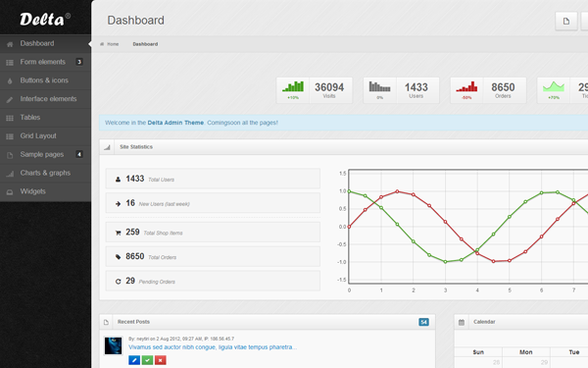Click the Home breadcrumb link
This screenshot has height=368, width=588.
pos(113,44)
